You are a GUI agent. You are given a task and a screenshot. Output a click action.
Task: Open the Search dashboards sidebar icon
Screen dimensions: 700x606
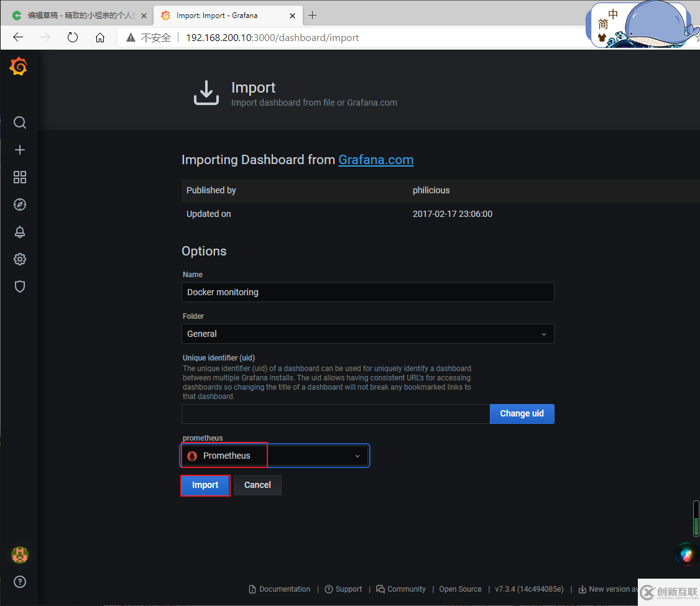[x=20, y=122]
